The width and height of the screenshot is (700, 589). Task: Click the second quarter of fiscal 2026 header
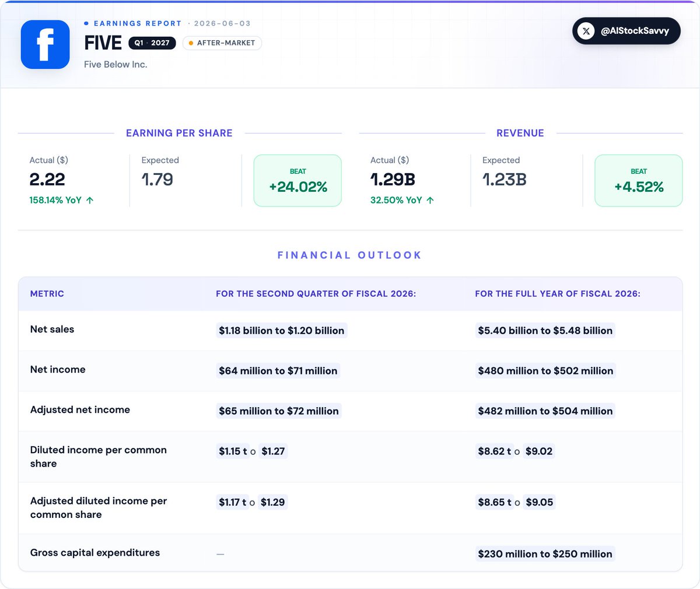click(x=316, y=294)
